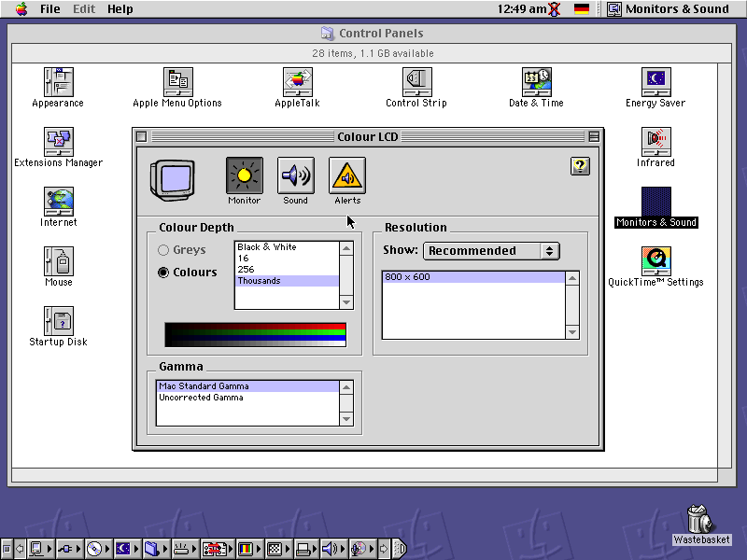
Task: Click the Control Strip right scroll arrow
Action: [384, 549]
